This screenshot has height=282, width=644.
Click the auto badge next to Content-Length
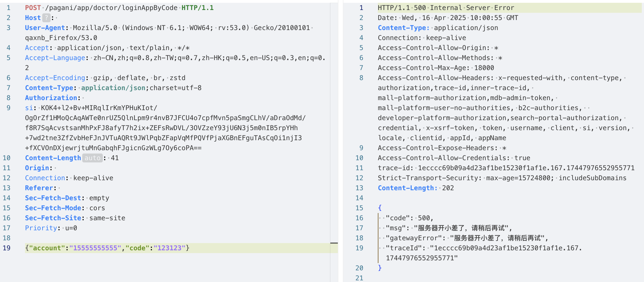tap(92, 158)
